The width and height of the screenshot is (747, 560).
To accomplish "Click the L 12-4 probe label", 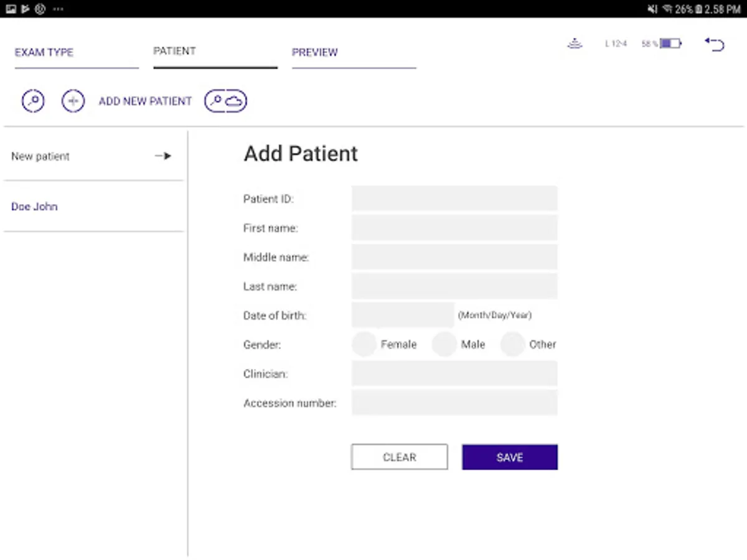I will (616, 44).
